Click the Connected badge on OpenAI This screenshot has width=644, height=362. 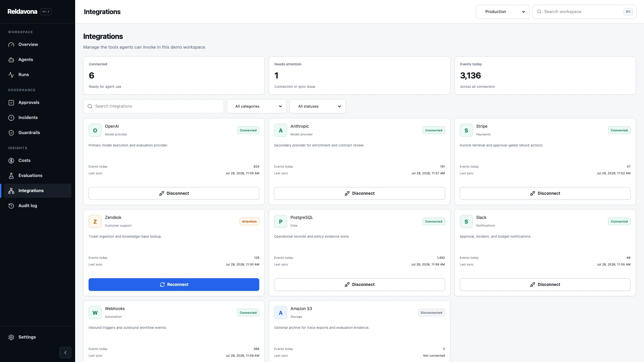248,130
